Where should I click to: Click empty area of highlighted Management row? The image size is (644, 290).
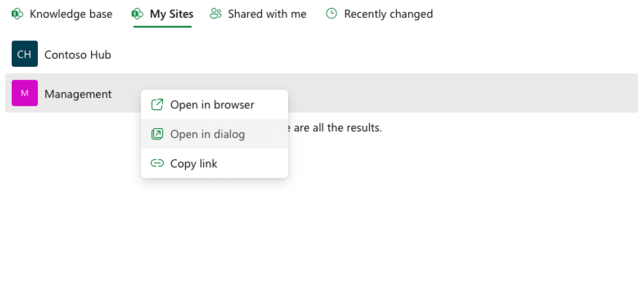click(450, 93)
